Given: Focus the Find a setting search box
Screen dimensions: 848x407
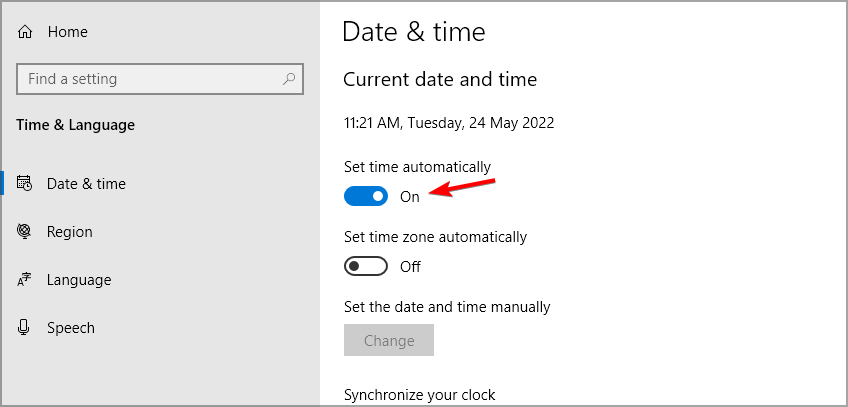Looking at the screenshot, I should 150,79.
